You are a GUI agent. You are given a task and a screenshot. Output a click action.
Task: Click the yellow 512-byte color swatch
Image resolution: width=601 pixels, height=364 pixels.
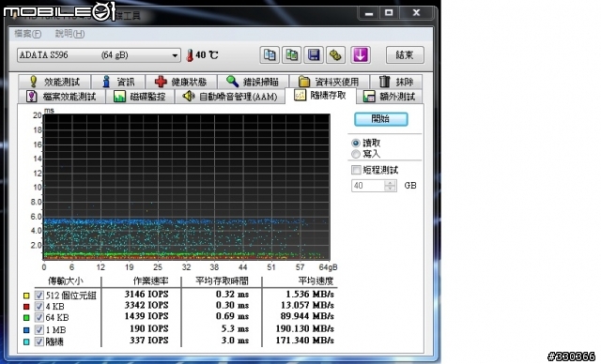tap(26, 296)
